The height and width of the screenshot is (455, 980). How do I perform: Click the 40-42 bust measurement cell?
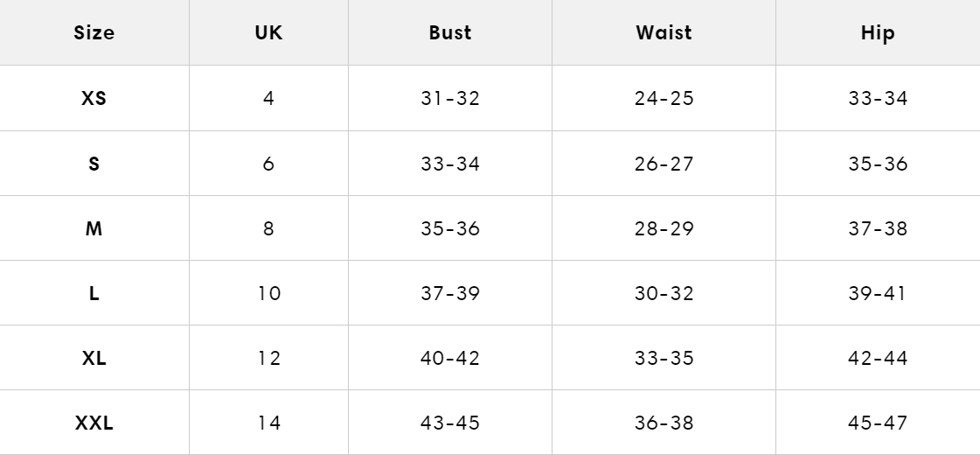click(450, 358)
